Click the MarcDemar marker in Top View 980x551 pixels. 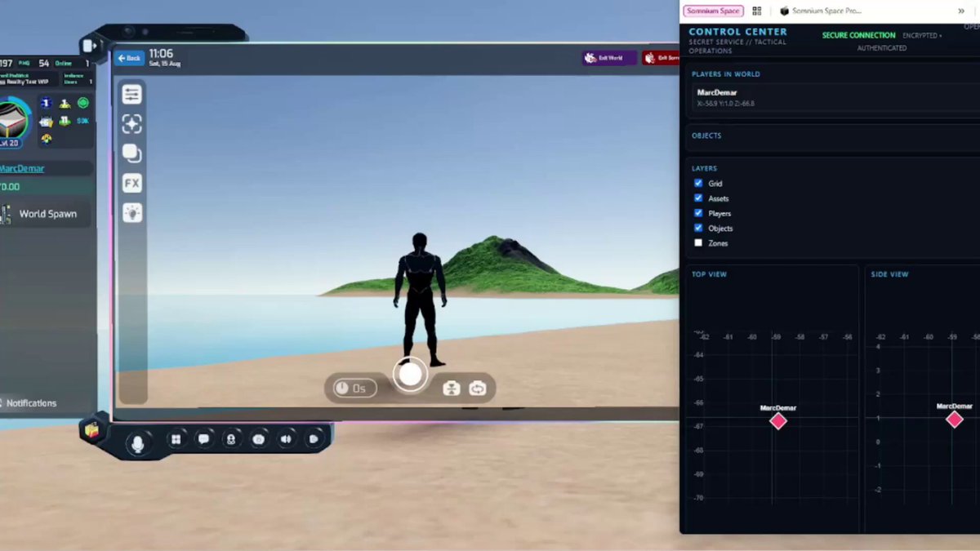click(778, 421)
